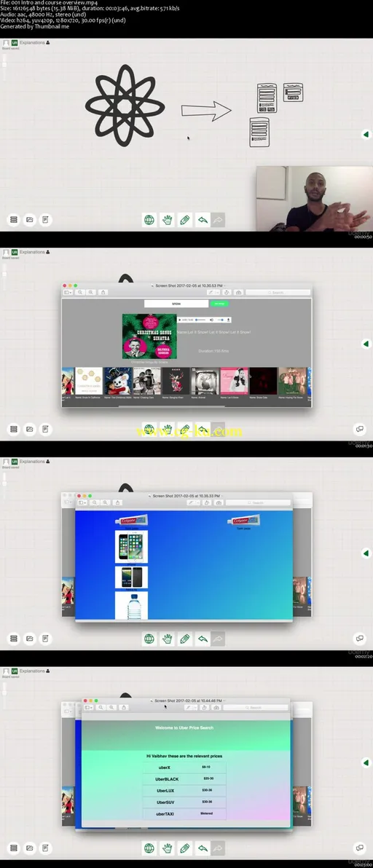Expand the green side arrow in the React atom frame
The height and width of the screenshot is (868, 373).
coord(366,135)
